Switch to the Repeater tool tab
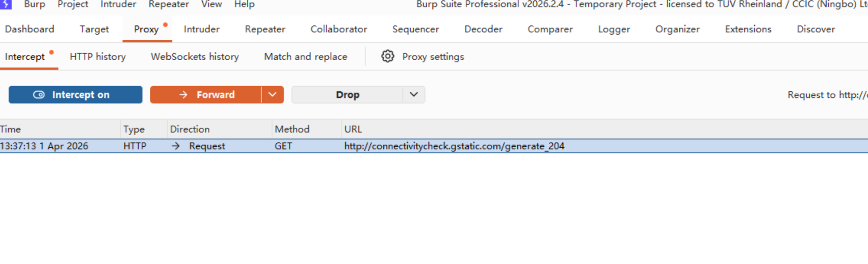Screen dimensions: 868x264 [x=265, y=29]
